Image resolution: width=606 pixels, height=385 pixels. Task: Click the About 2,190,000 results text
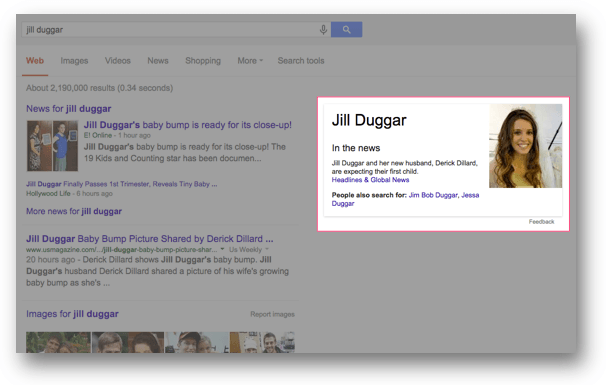[x=99, y=88]
